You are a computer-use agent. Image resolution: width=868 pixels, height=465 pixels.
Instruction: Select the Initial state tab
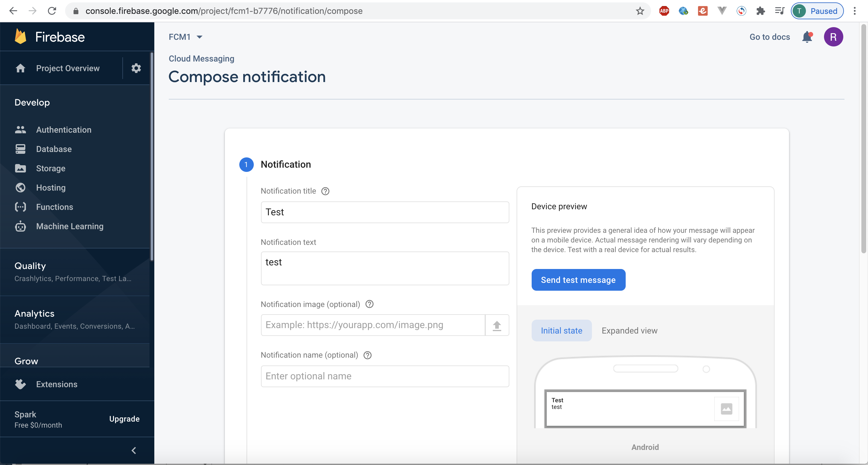[x=561, y=331]
